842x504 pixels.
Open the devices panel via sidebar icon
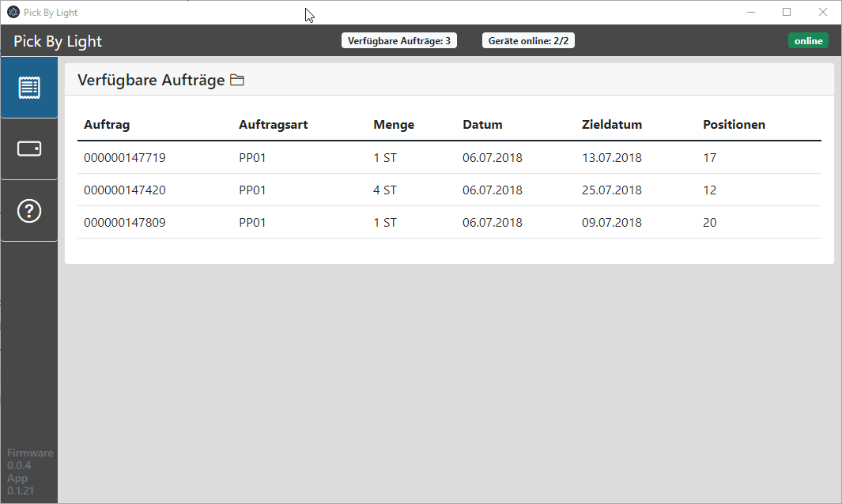(x=28, y=148)
